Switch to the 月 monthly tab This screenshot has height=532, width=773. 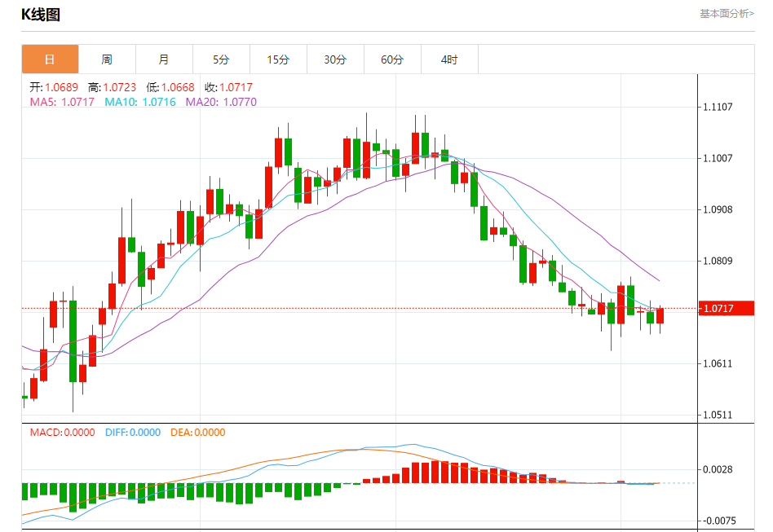[164, 59]
